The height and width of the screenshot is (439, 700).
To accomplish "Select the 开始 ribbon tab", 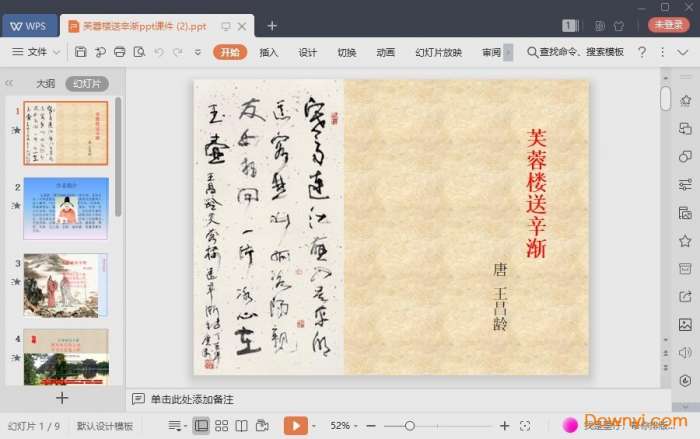I will [230, 52].
